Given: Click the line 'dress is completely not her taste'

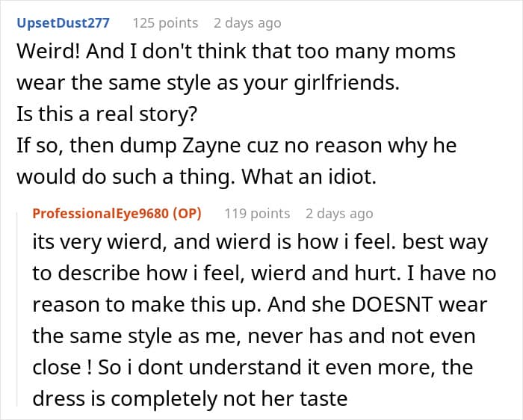Looking at the screenshot, I should click(x=190, y=398).
